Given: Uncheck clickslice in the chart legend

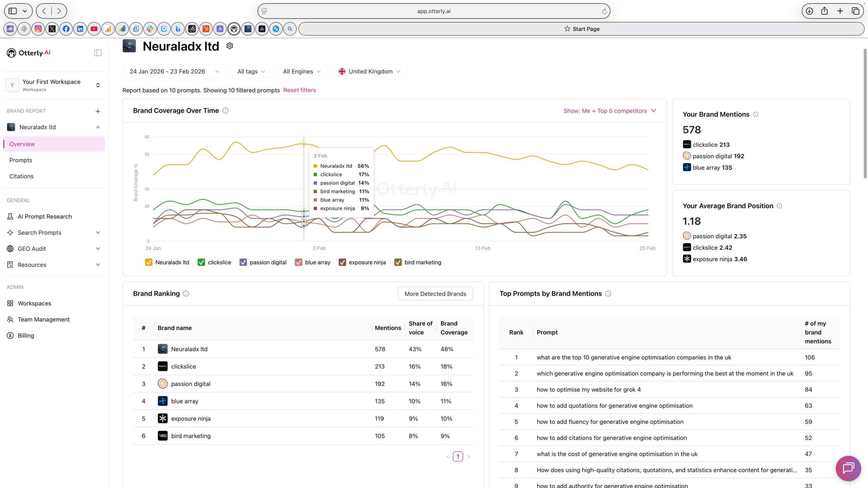Looking at the screenshot, I should tap(201, 262).
